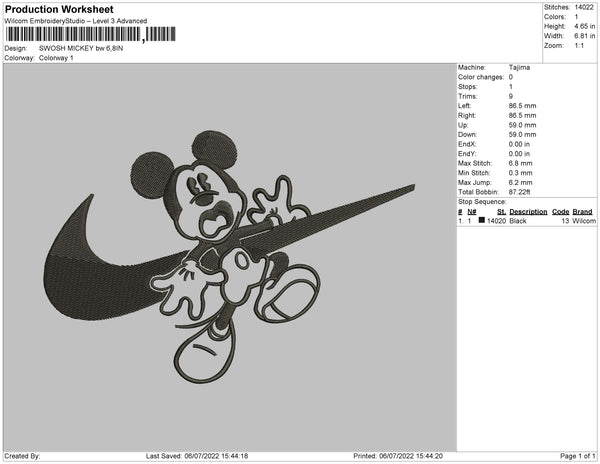Click the barcode image under the header
Screen dimensions: 600x464
click(90, 34)
